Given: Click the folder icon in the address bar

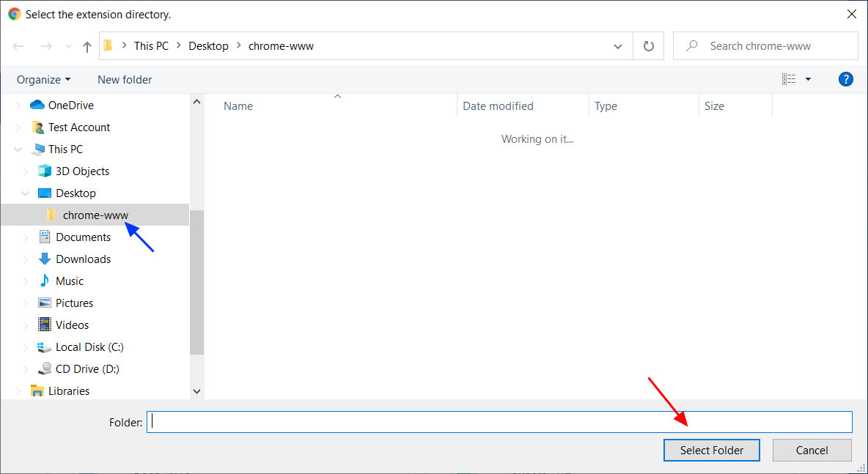Looking at the screenshot, I should coord(107,45).
